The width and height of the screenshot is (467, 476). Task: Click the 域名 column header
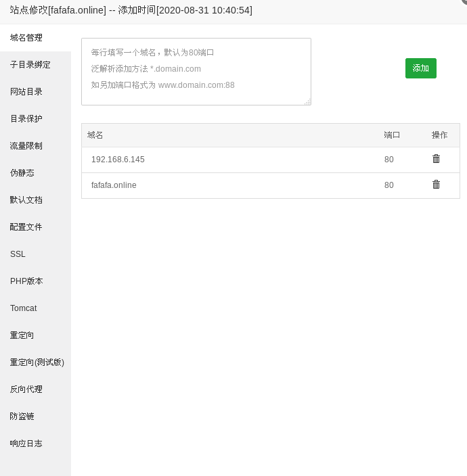coord(95,135)
